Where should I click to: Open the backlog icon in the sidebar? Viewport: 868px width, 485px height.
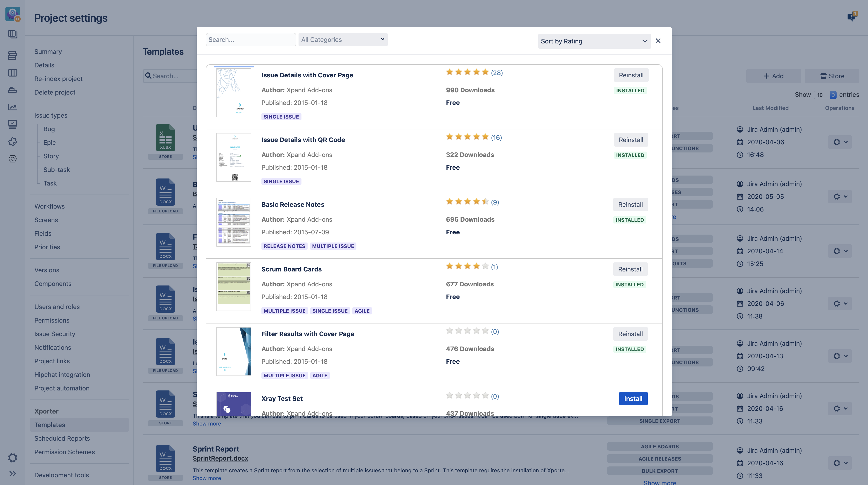pyautogui.click(x=12, y=56)
